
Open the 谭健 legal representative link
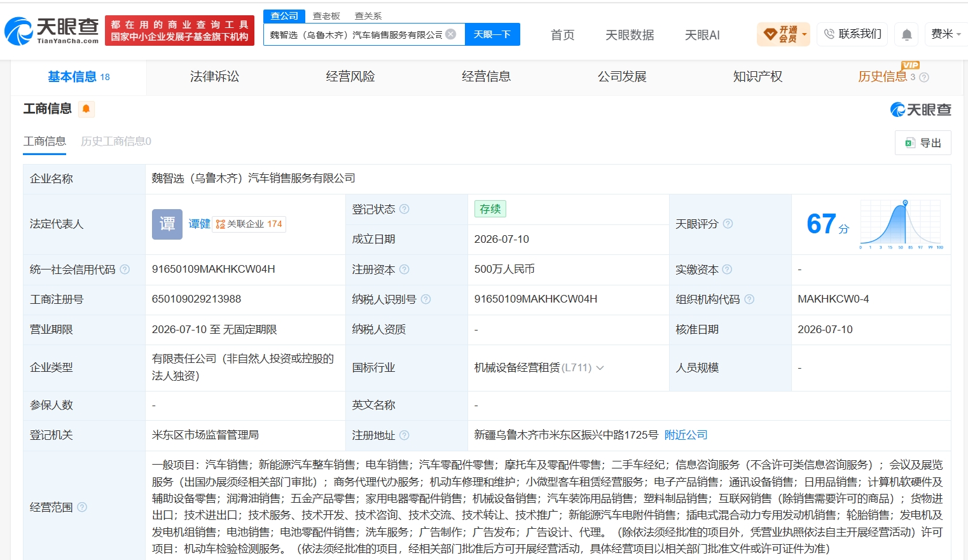tap(199, 224)
